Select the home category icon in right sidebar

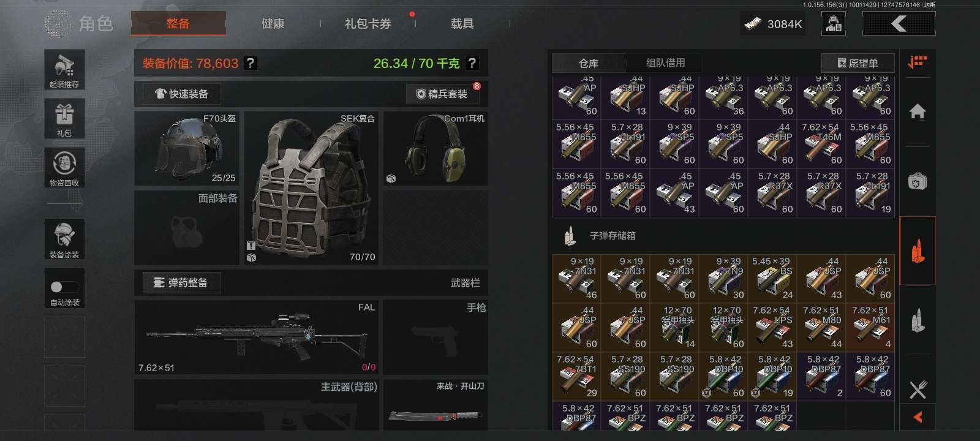pos(917,111)
